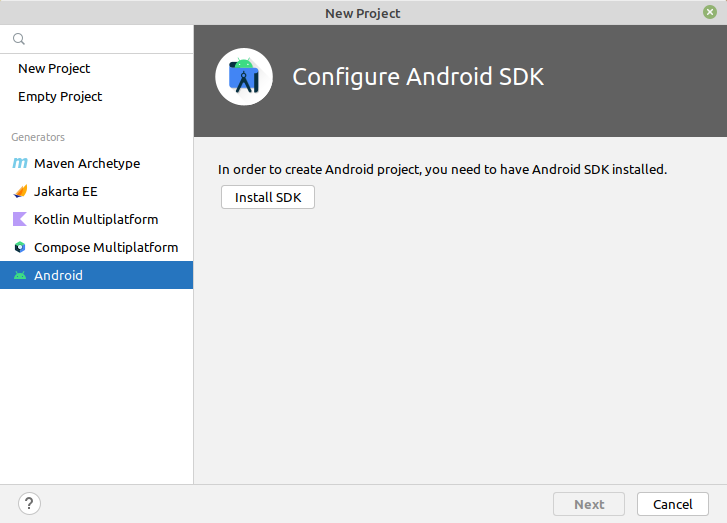Click the Jakarta EE sail icon
Image resolution: width=727 pixels, height=523 pixels.
tap(20, 191)
